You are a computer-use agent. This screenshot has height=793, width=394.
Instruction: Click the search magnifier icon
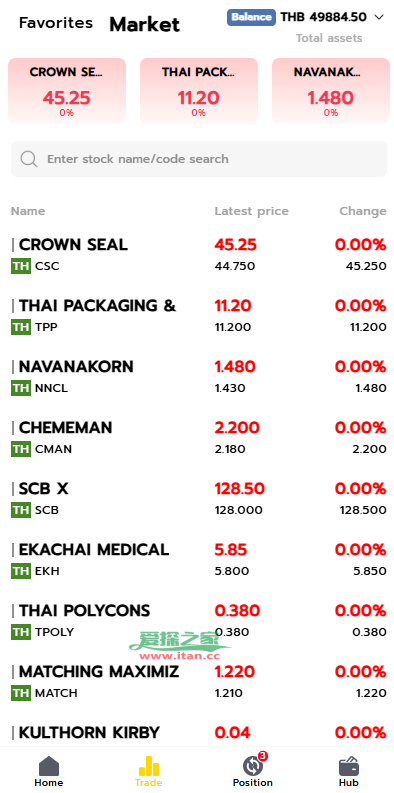tap(29, 159)
